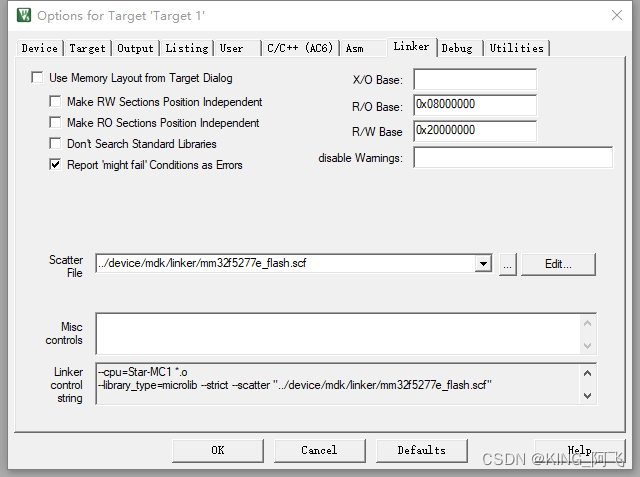The image size is (640, 477).
Task: Open the Output tab
Action: coord(136,48)
